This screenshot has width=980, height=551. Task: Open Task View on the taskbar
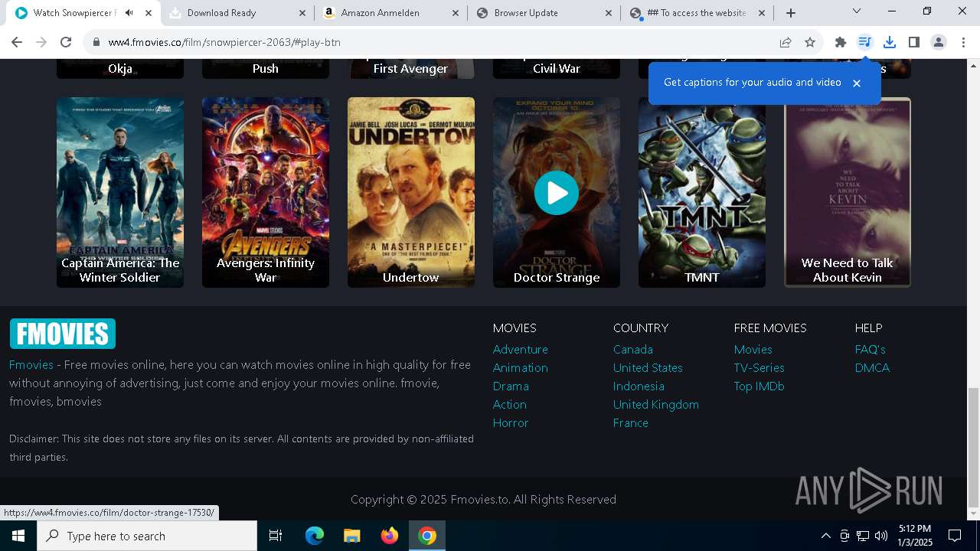[x=276, y=536]
